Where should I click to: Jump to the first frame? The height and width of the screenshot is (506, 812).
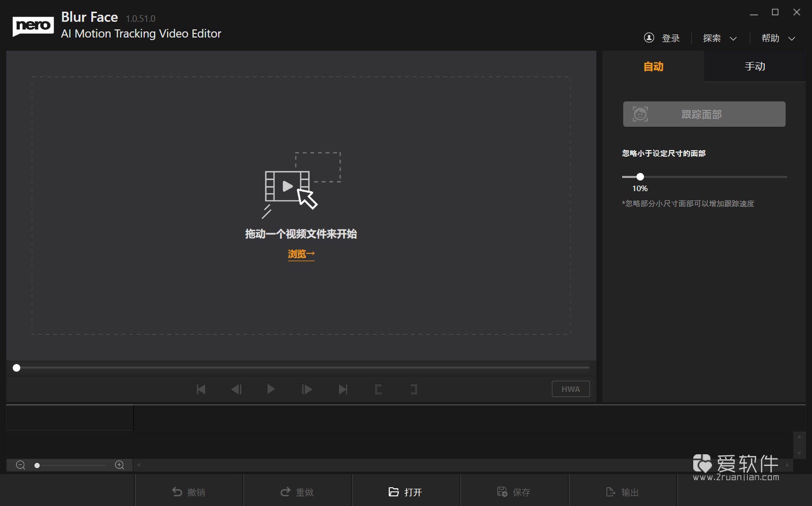(201, 389)
